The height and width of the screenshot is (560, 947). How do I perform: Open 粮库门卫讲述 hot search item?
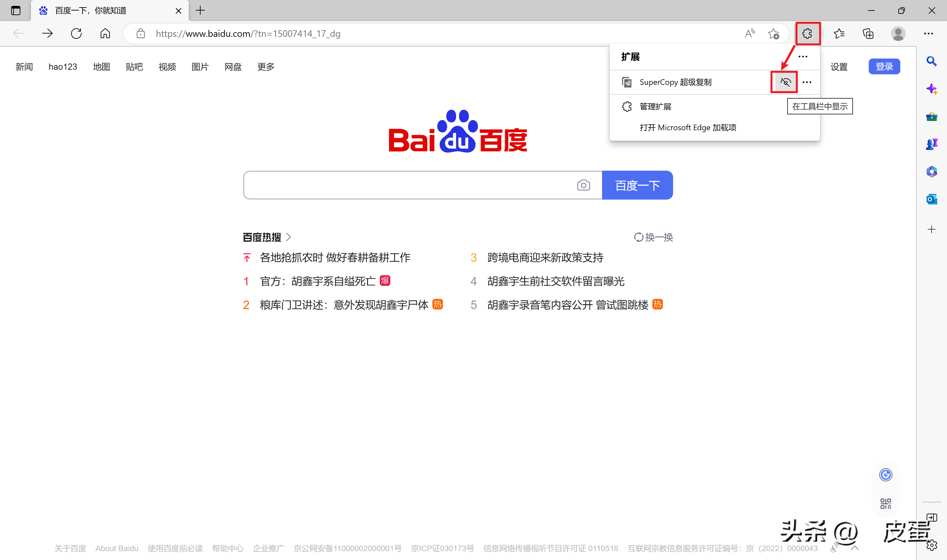click(344, 305)
